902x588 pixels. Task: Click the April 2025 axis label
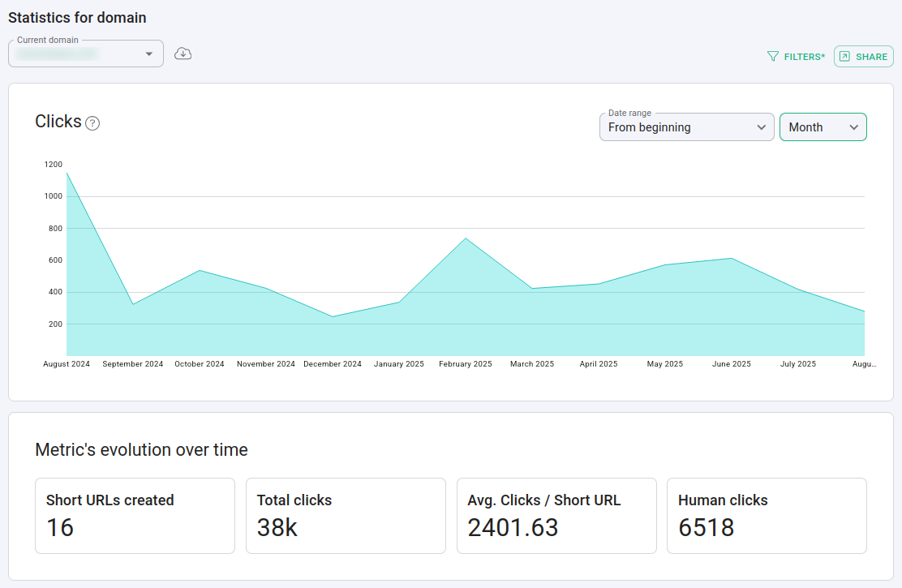tap(599, 364)
